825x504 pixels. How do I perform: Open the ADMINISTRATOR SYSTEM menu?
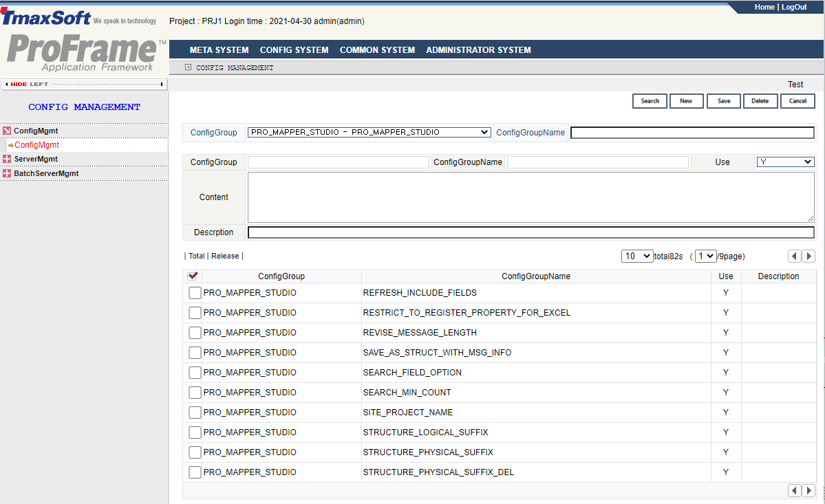coord(478,50)
